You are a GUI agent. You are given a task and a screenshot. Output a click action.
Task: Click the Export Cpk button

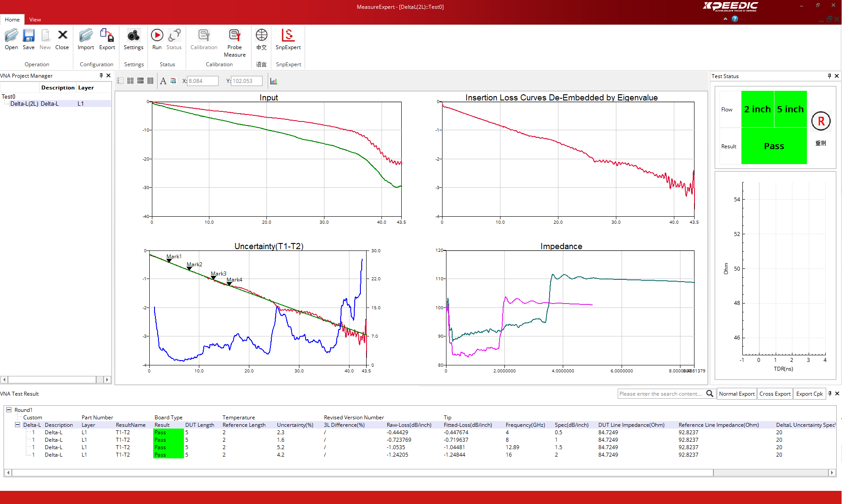(x=810, y=393)
